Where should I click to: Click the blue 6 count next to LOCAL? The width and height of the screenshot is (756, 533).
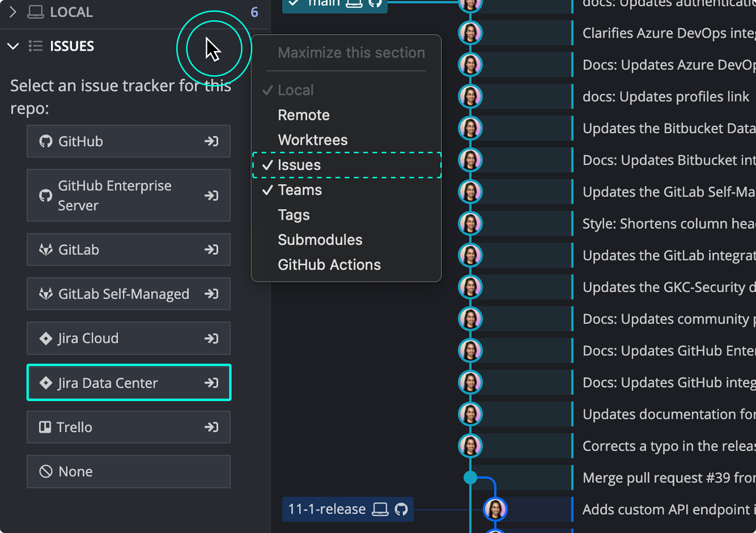tap(254, 12)
